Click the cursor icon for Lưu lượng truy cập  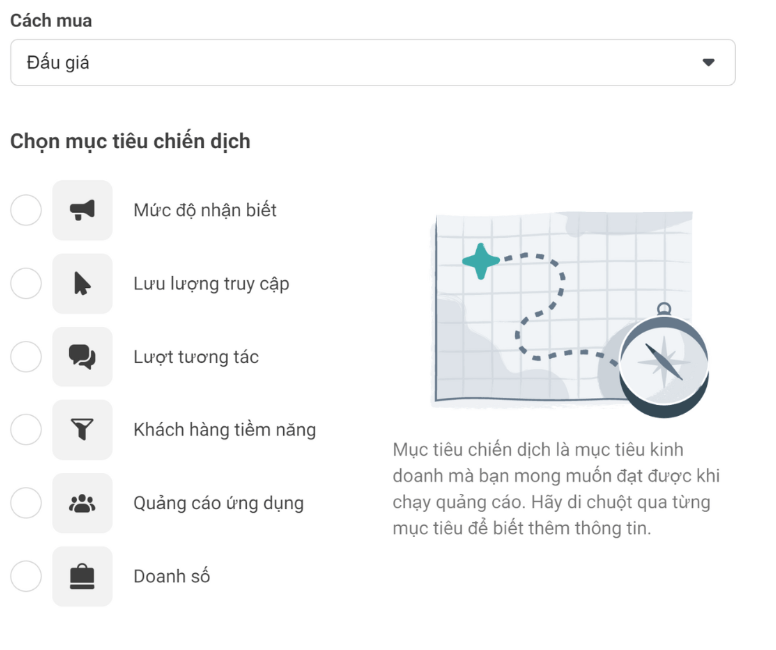[82, 284]
